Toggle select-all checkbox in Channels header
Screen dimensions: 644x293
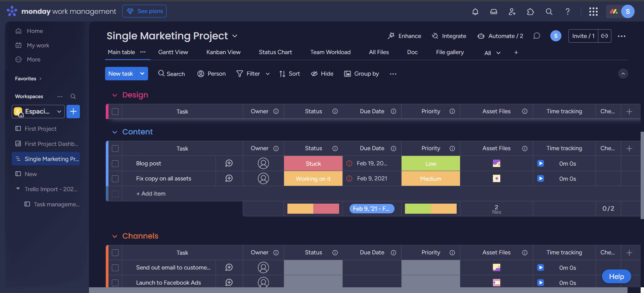pos(115,253)
